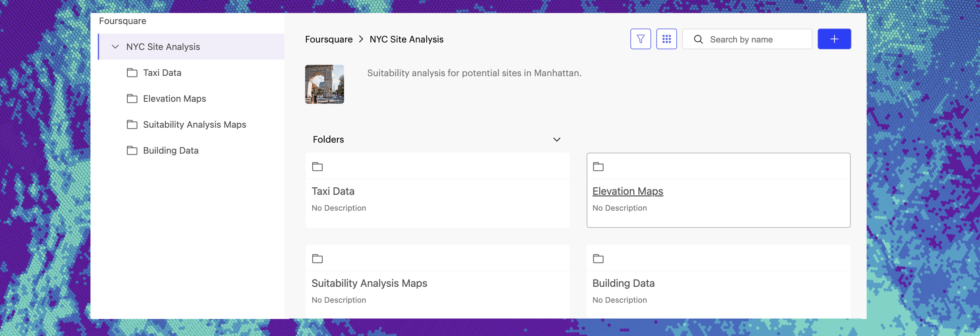
Task: Open Suitability Analysis Maps in sidebar
Action: tap(194, 125)
